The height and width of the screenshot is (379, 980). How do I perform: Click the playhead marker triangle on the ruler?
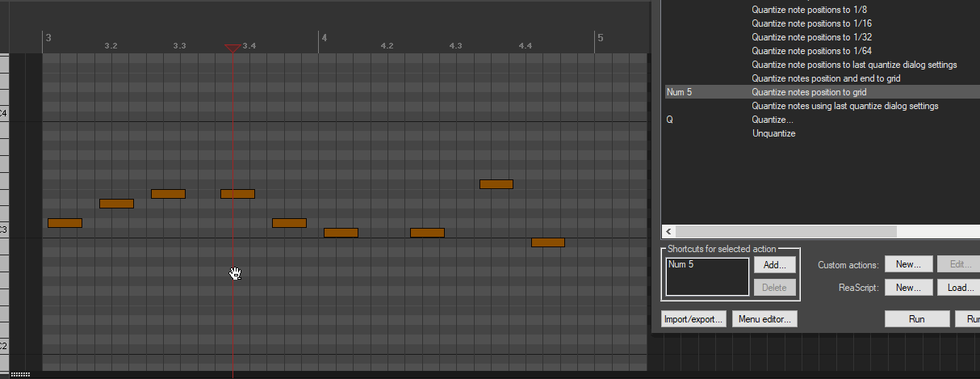[x=232, y=48]
